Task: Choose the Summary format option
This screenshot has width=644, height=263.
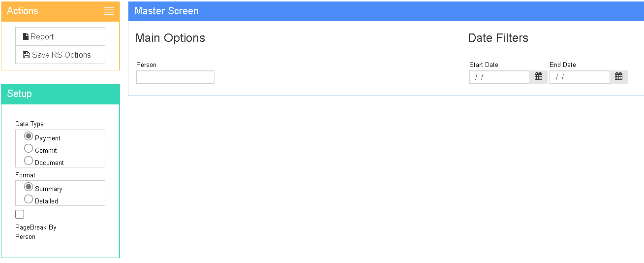Action: click(x=29, y=187)
